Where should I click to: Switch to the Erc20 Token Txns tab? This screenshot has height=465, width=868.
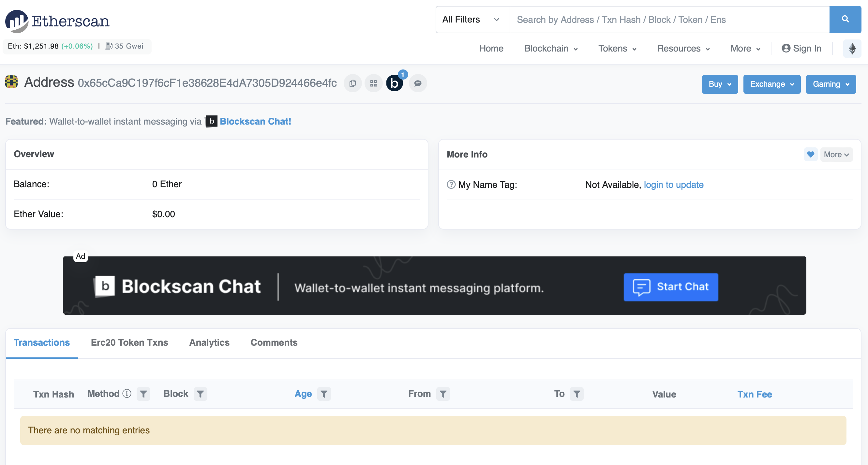(x=129, y=342)
